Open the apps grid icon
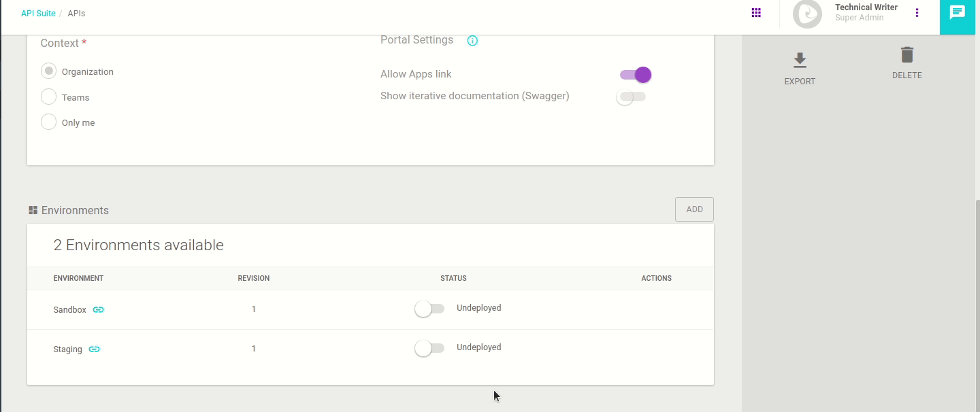 click(x=755, y=12)
